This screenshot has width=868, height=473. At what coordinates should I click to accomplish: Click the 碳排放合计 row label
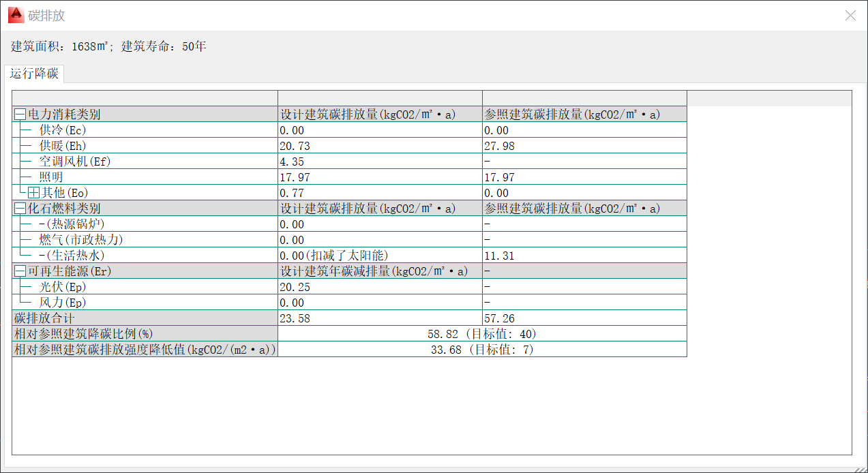[44, 318]
